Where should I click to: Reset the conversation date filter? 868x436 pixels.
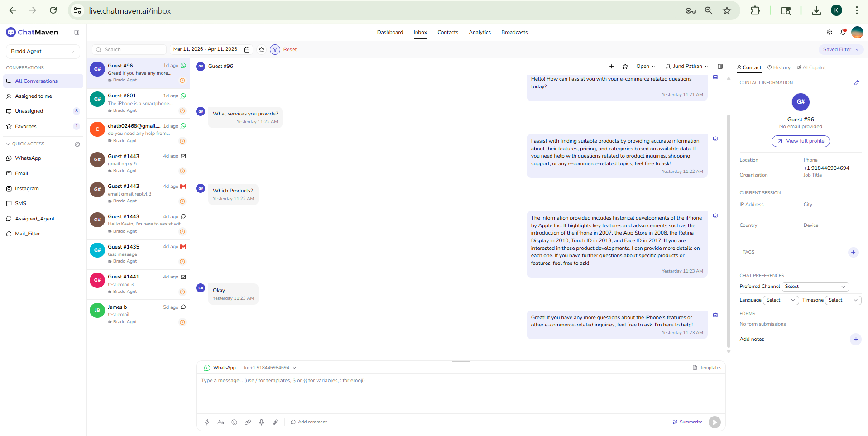tap(290, 49)
